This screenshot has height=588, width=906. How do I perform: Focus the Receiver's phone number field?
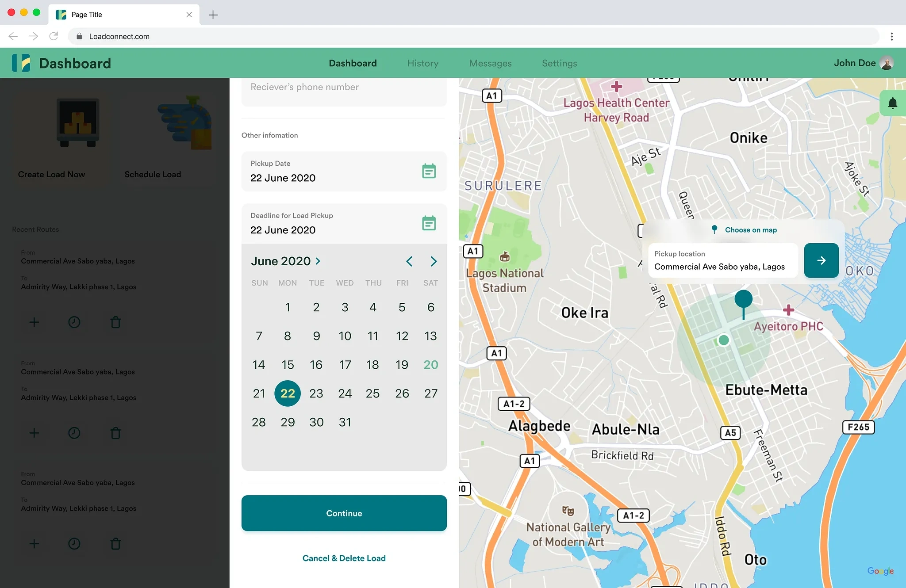point(344,88)
